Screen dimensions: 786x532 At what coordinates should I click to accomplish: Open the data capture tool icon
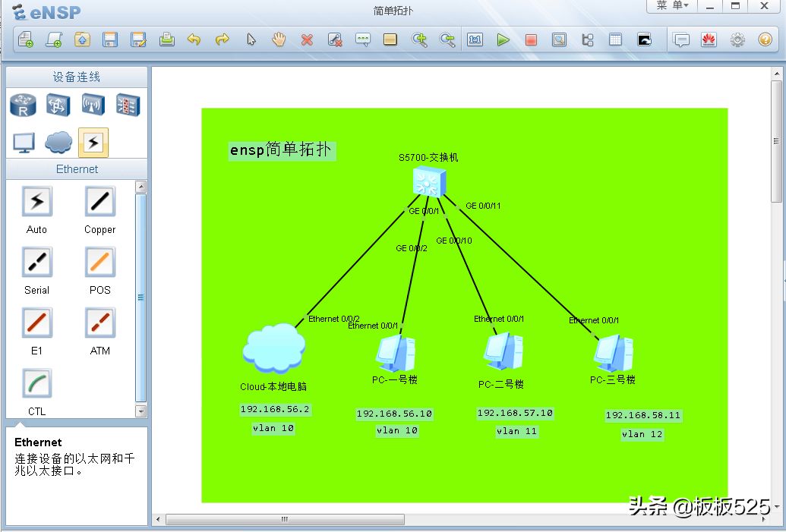(x=559, y=39)
